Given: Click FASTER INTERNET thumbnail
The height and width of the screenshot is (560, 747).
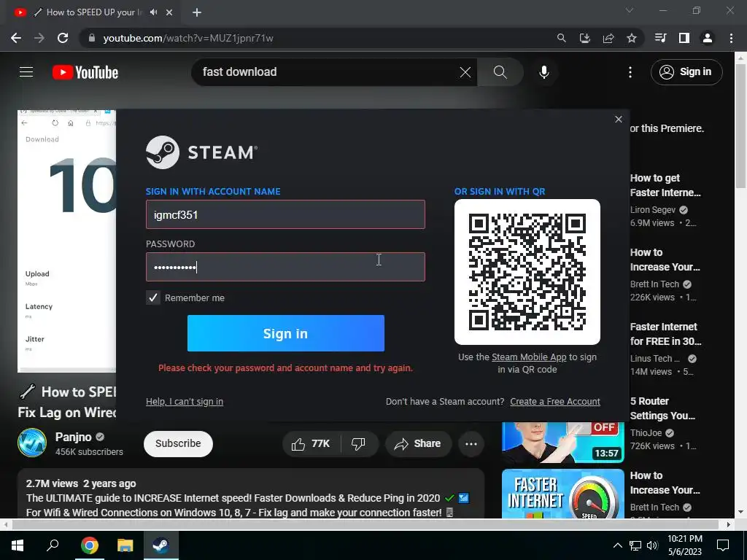Looking at the screenshot, I should pos(562,494).
